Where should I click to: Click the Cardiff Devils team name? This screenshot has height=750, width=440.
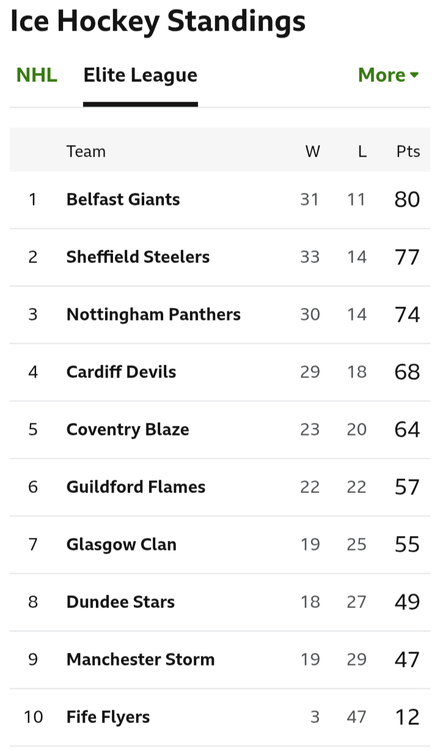[x=121, y=372]
